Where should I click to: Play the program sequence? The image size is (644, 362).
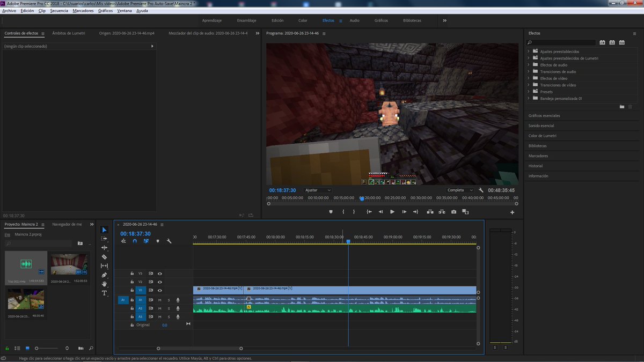392,212
